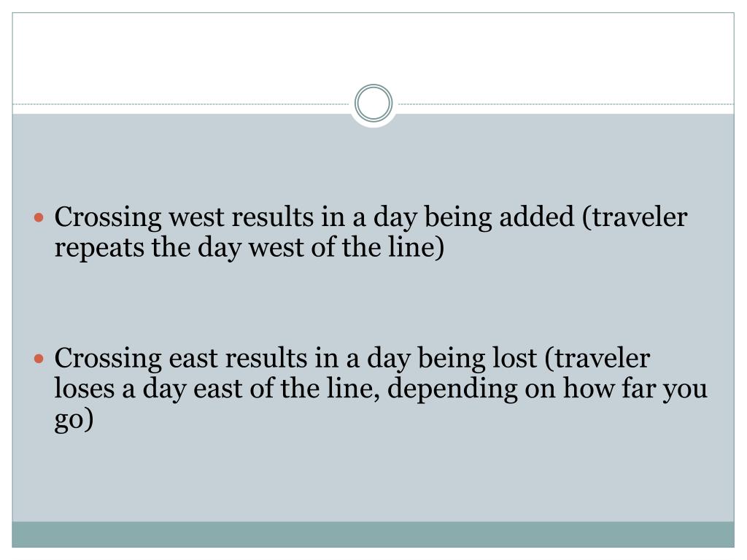747x560 pixels.
Task: Click the text 'west of the line)'
Action: tap(347, 248)
